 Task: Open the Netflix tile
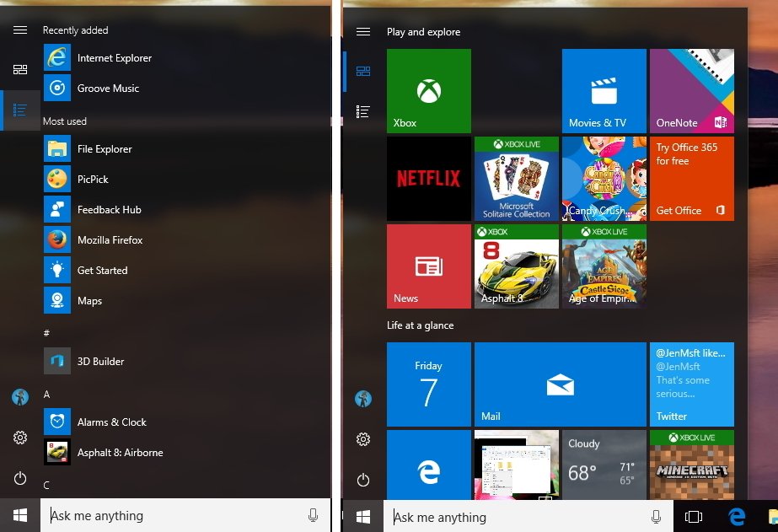tap(429, 179)
